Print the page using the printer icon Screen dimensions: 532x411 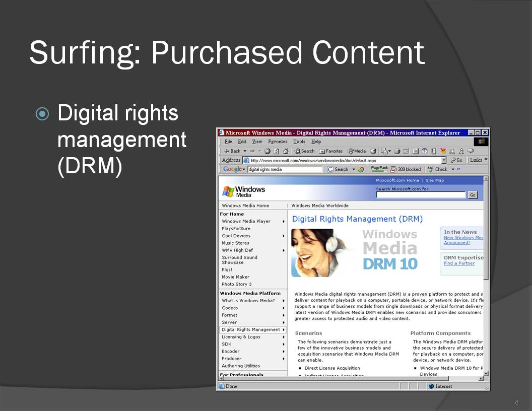396,151
